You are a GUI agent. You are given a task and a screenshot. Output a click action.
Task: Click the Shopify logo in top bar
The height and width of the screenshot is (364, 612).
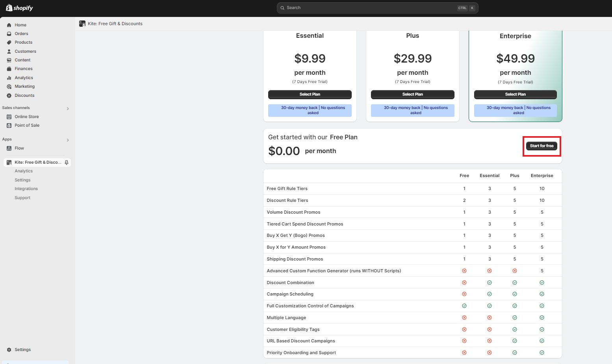click(19, 8)
